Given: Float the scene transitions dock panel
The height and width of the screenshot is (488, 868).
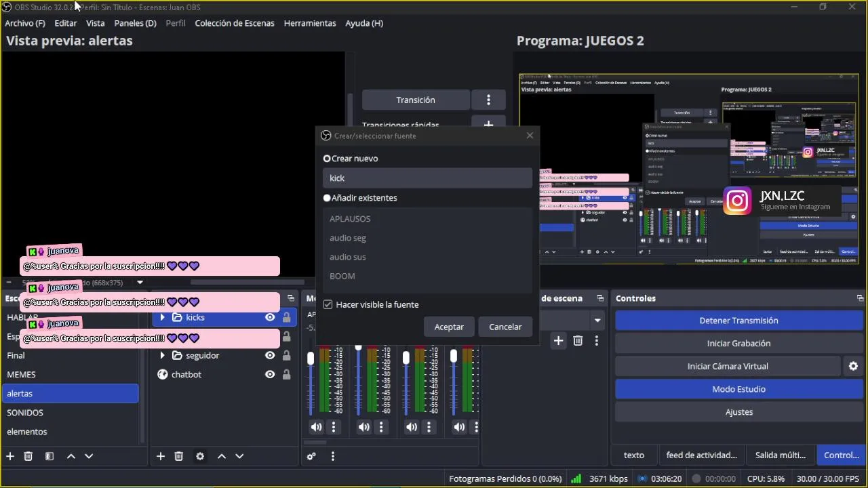Looking at the screenshot, I should [x=600, y=298].
